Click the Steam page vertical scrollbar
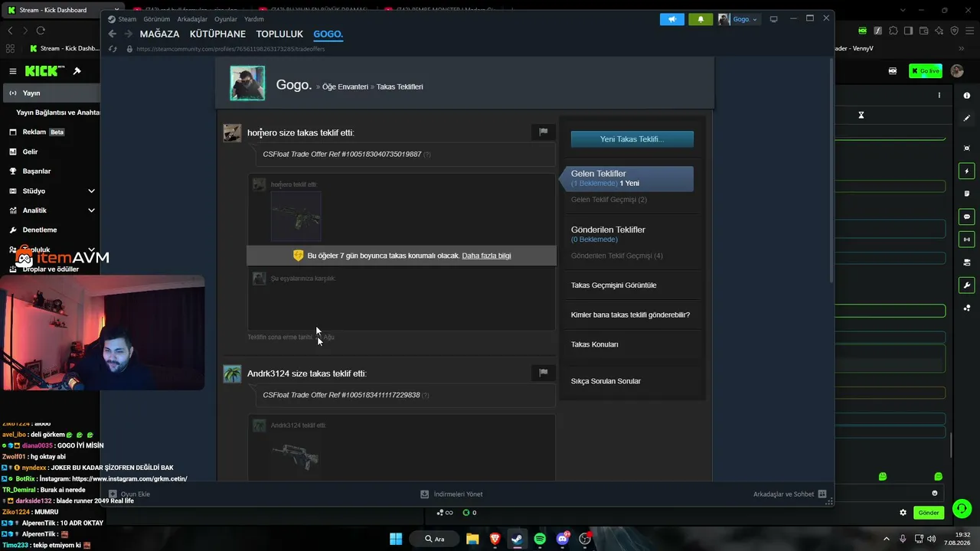980x551 pixels. (831, 168)
